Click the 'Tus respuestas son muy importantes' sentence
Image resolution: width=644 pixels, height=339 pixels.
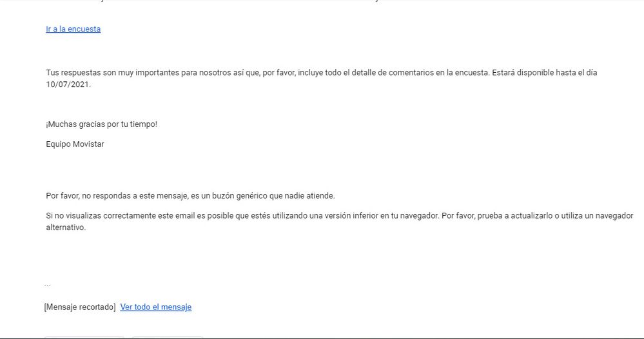321,79
